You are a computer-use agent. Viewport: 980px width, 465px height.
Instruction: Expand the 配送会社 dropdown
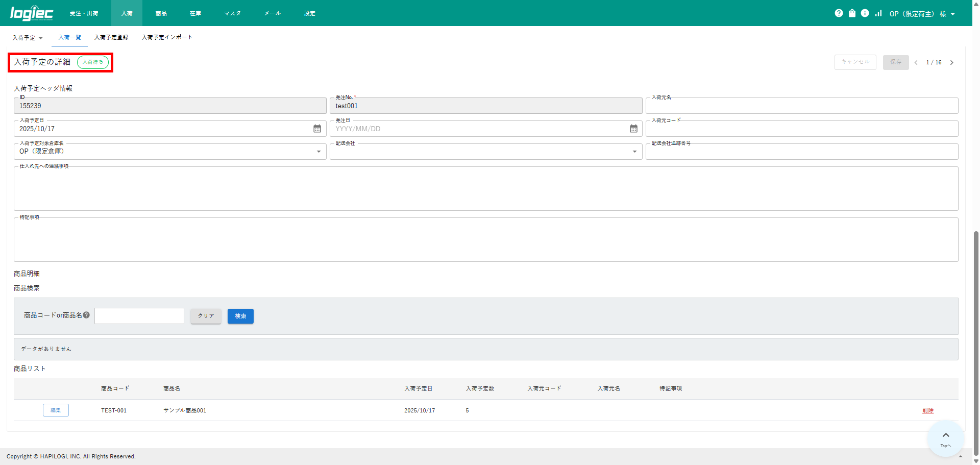pyautogui.click(x=634, y=152)
